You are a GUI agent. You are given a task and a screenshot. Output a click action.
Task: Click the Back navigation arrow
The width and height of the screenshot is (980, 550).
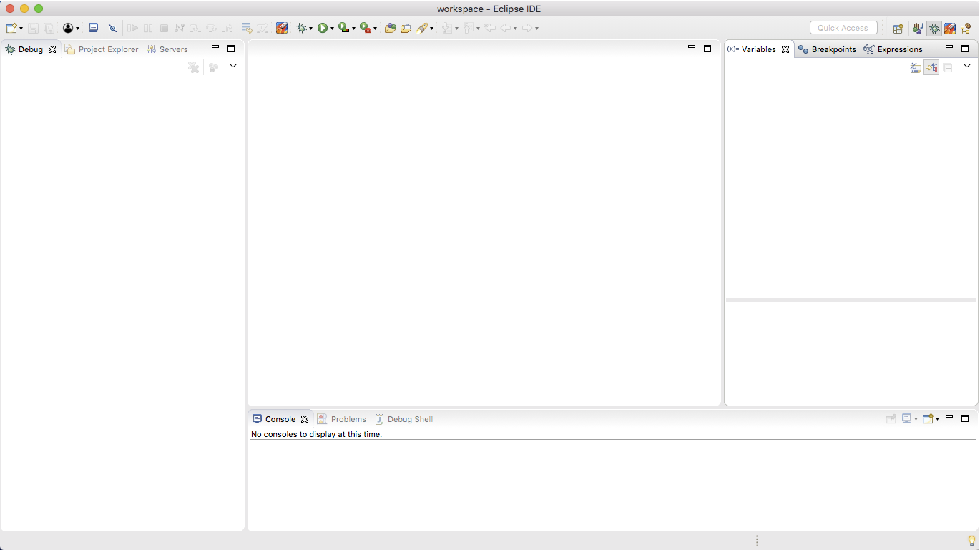pyautogui.click(x=506, y=28)
